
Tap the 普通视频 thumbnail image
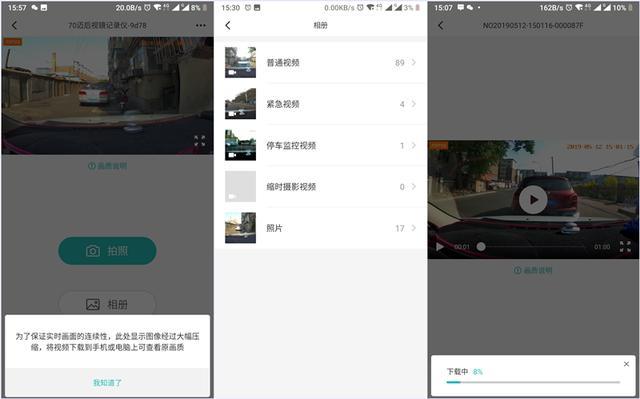[x=240, y=62]
